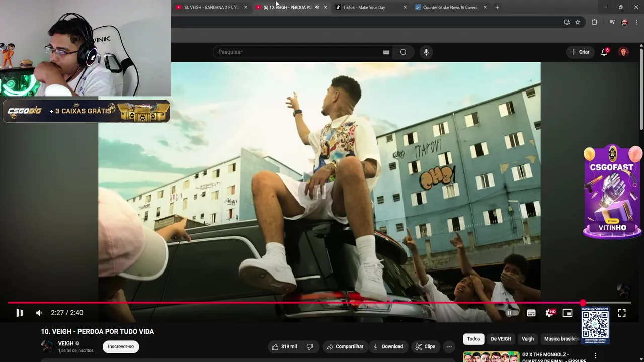Click the search magnifier button
Viewport: 644px width, 362px height.
click(404, 52)
